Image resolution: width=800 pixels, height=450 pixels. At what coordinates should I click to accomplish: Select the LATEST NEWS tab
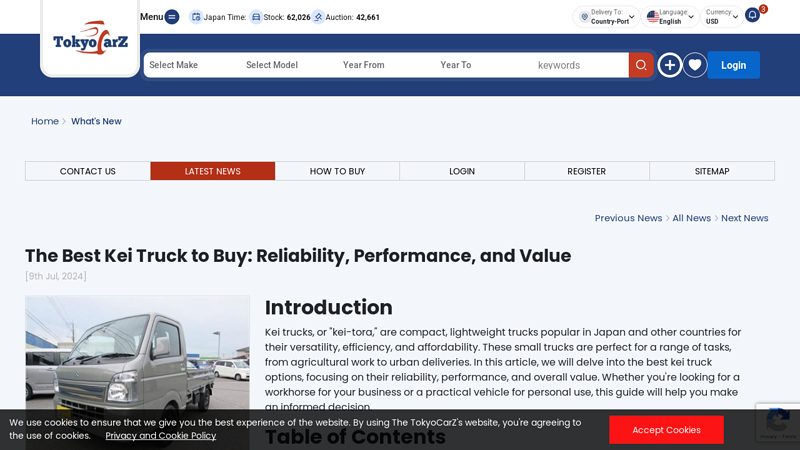[213, 171]
